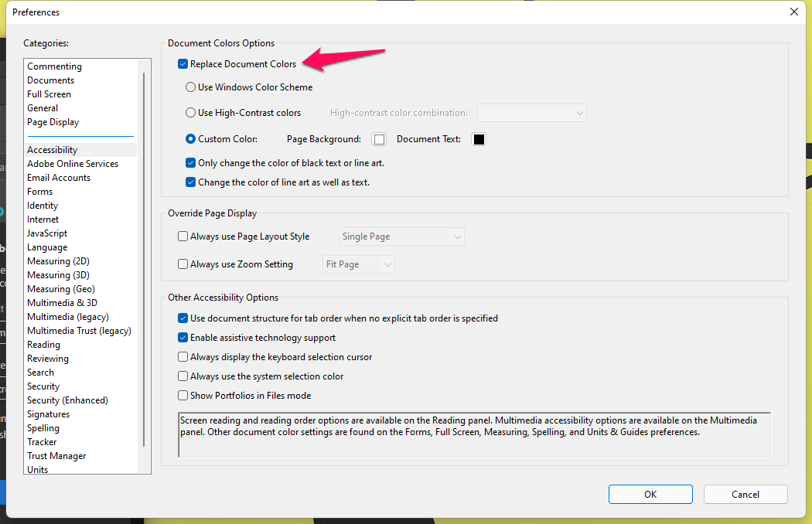This screenshot has width=812, height=524.
Task: Select Use High-Contrast colors radio button
Action: point(191,113)
